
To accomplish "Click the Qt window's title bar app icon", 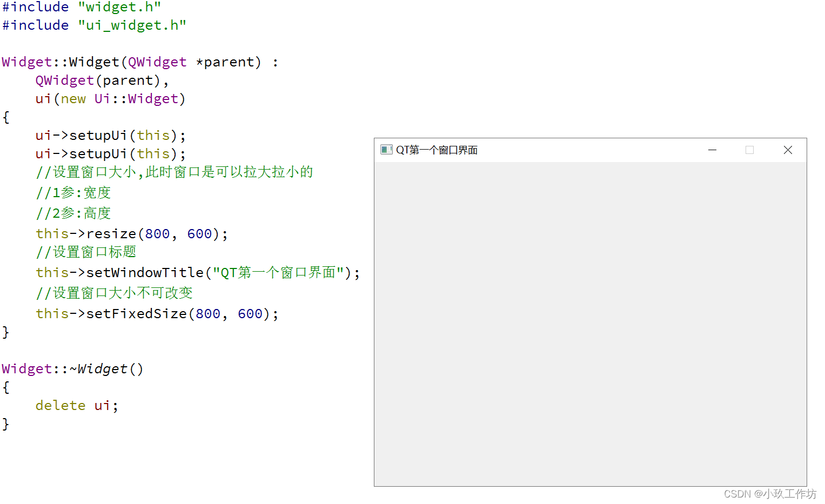I will [386, 150].
